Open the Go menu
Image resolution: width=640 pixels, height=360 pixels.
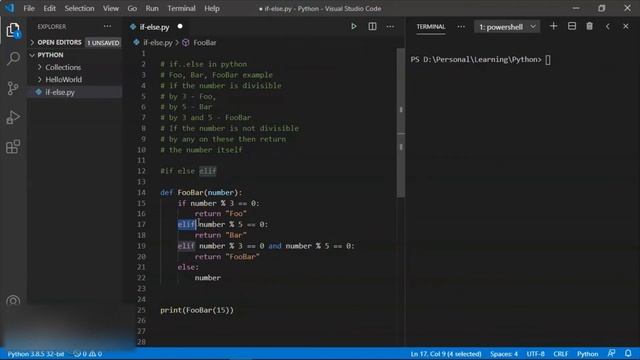pyautogui.click(x=132, y=8)
